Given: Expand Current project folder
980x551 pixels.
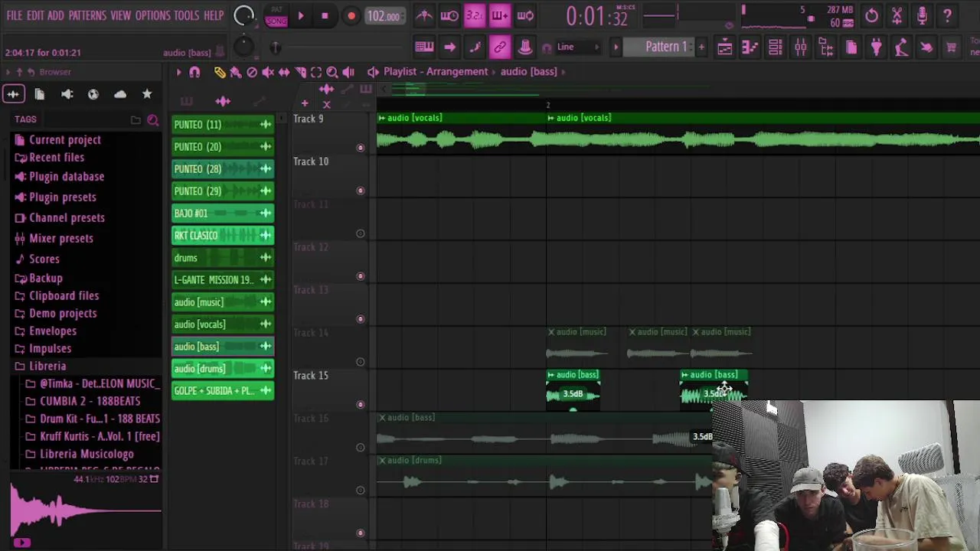Looking at the screenshot, I should pos(64,140).
